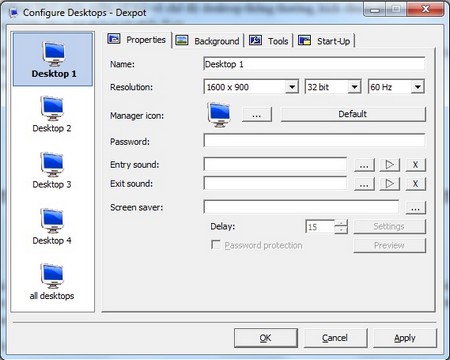Play the Exit sound preview

pyautogui.click(x=390, y=184)
